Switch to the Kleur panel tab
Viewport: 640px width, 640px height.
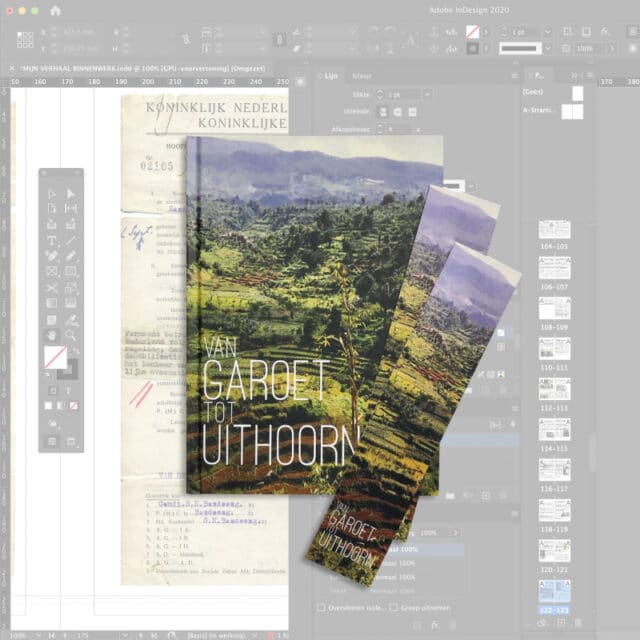click(362, 75)
